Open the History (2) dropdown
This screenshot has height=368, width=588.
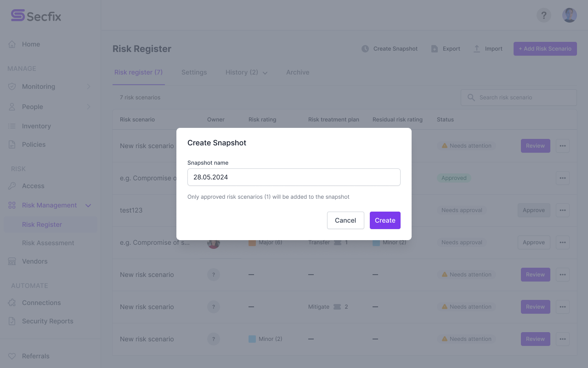pos(247,72)
